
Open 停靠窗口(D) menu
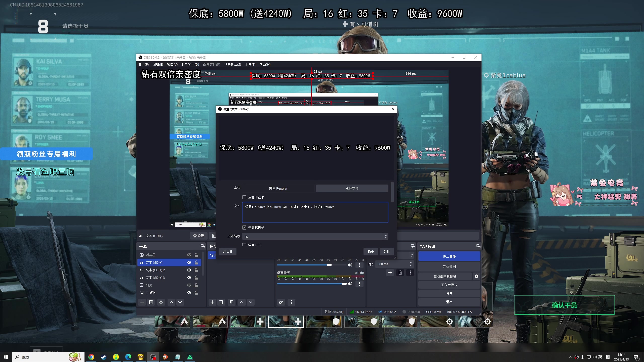[190, 65]
